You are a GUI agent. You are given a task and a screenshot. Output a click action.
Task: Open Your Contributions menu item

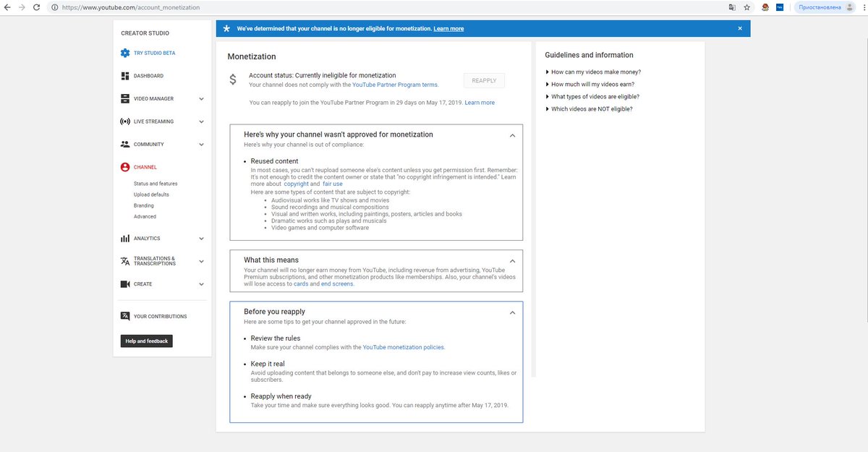[160, 316]
